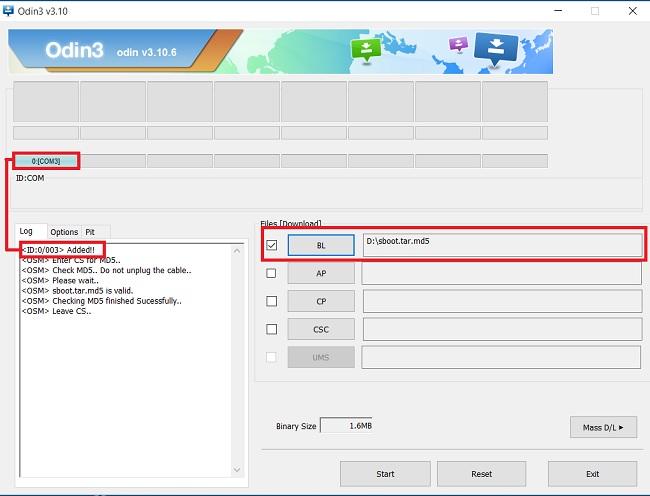650x496 pixels.
Task: Select the 0:[COM3] port indicator
Action: (x=45, y=161)
